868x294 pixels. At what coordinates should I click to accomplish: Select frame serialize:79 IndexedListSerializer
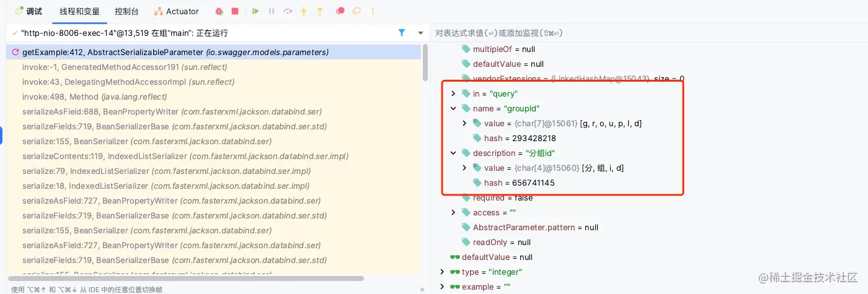(213, 171)
